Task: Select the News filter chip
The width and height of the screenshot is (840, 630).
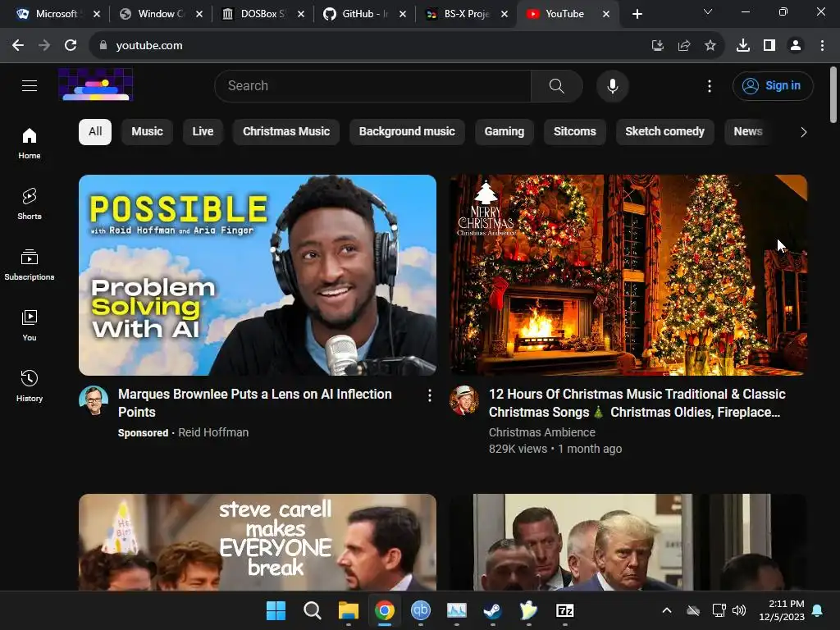Action: coord(748,132)
